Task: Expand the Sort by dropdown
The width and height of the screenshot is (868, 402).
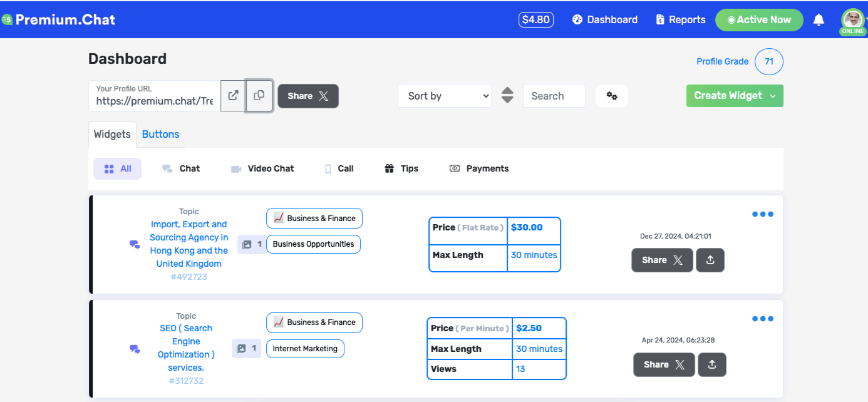Action: (445, 96)
